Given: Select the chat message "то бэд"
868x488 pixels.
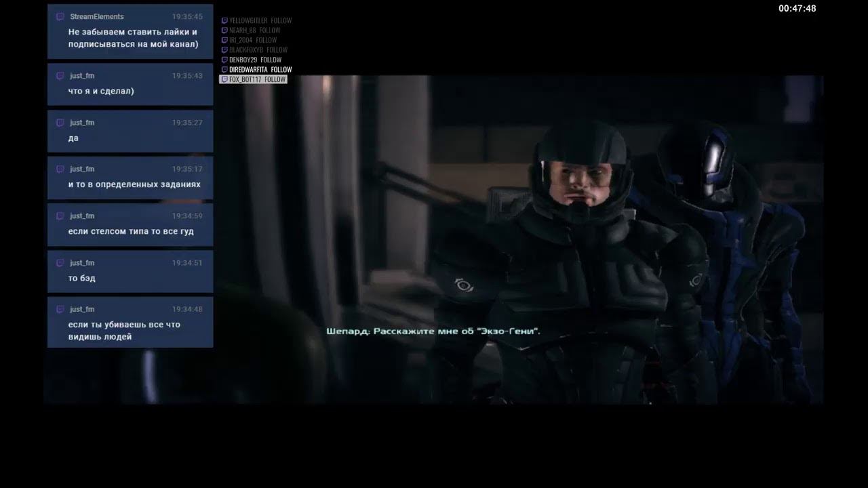Looking at the screenshot, I should (82, 278).
